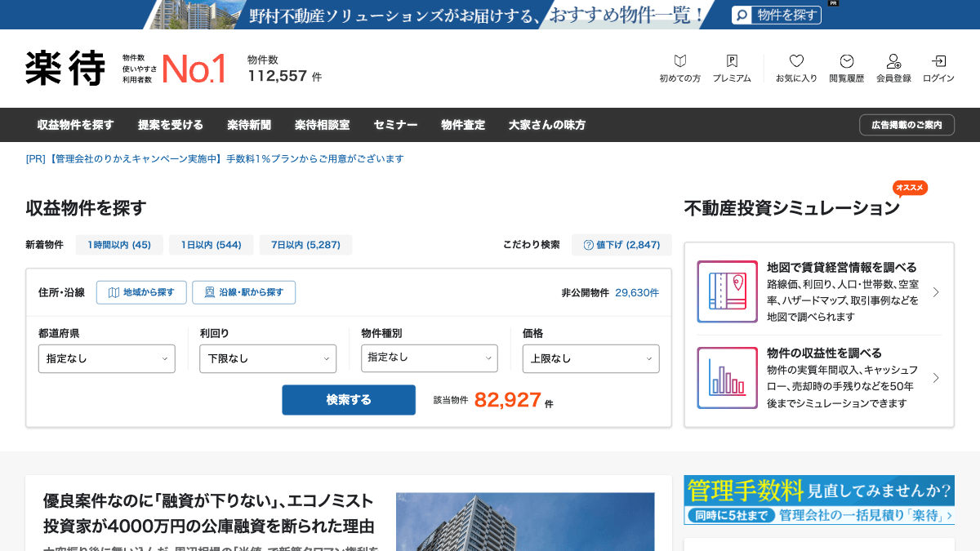The height and width of the screenshot is (551, 980).
Task: Open 会員登録 person icon
Action: point(893,61)
